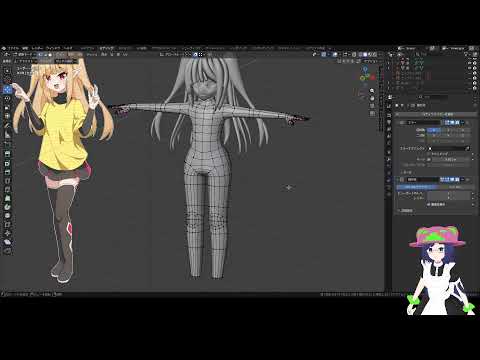
Task: Select the Rotate tool
Action: (7, 98)
